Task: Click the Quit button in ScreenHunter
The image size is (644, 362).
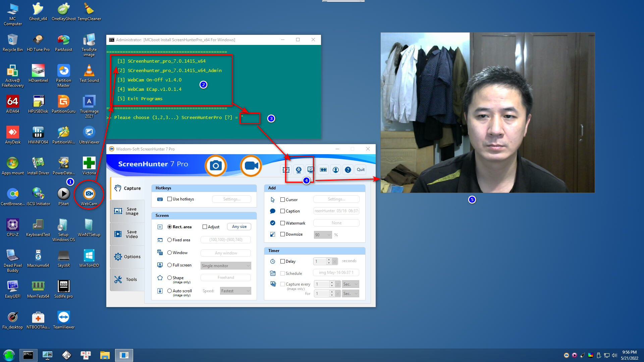Action: [361, 170]
